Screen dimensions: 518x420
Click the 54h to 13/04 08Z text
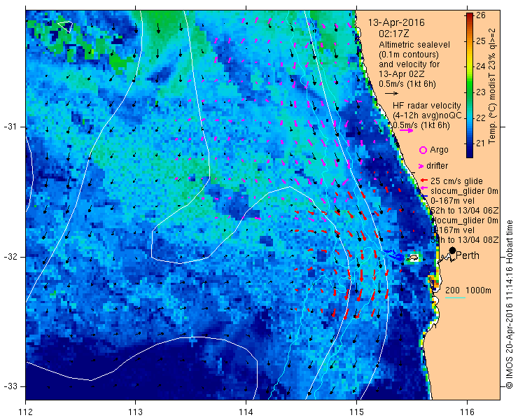(465, 240)
